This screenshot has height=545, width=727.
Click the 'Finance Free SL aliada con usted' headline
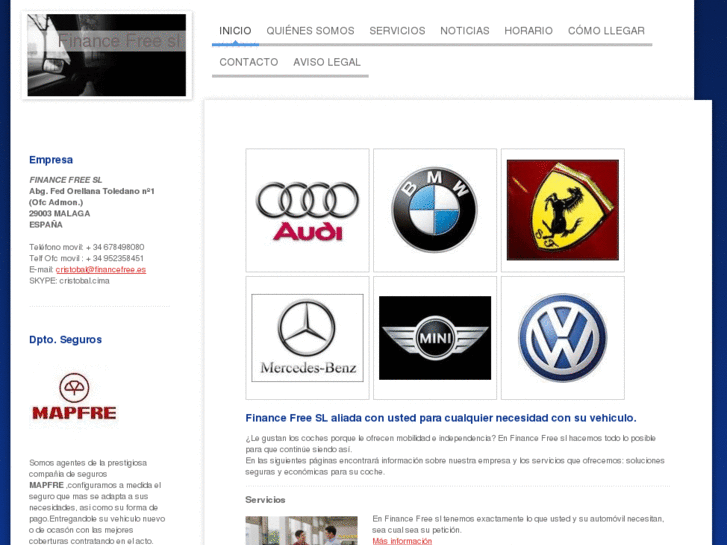tap(441, 418)
